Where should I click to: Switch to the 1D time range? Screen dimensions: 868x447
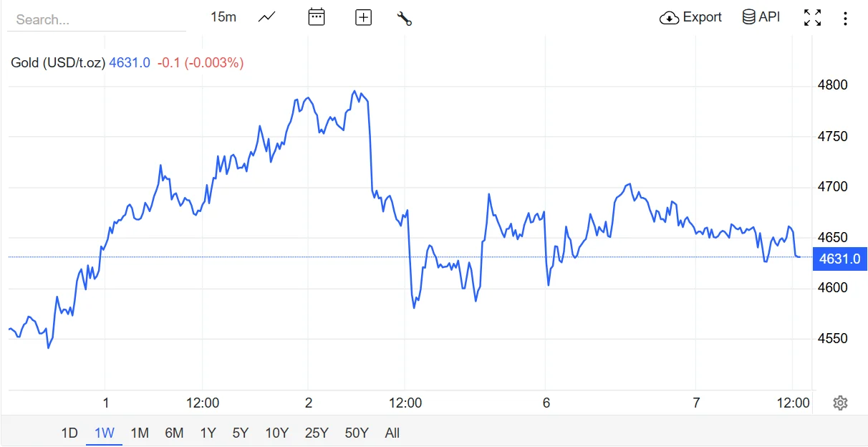[x=69, y=433]
